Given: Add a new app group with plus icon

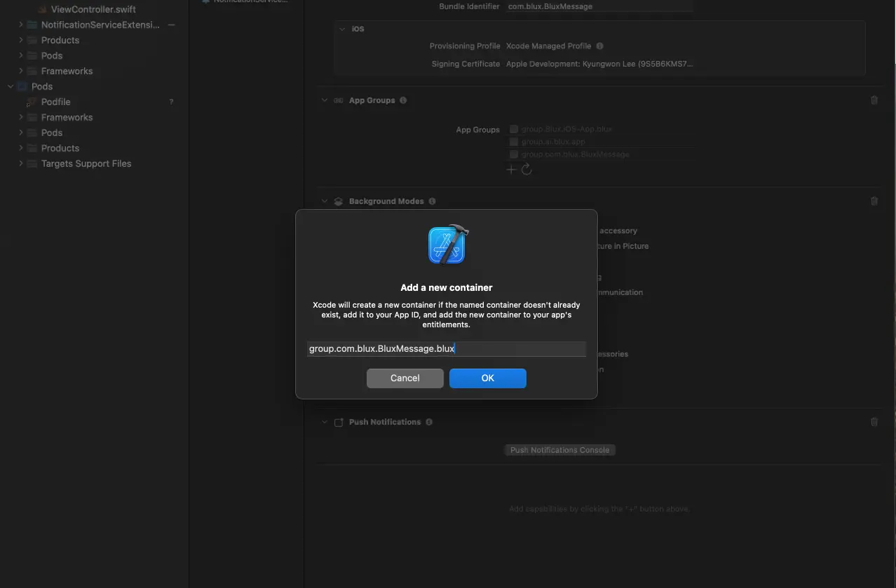Looking at the screenshot, I should tap(511, 170).
